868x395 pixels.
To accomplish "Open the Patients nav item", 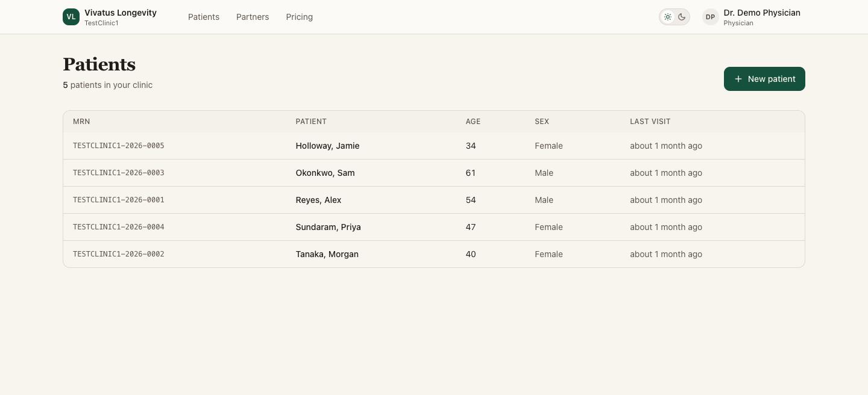I will (204, 17).
